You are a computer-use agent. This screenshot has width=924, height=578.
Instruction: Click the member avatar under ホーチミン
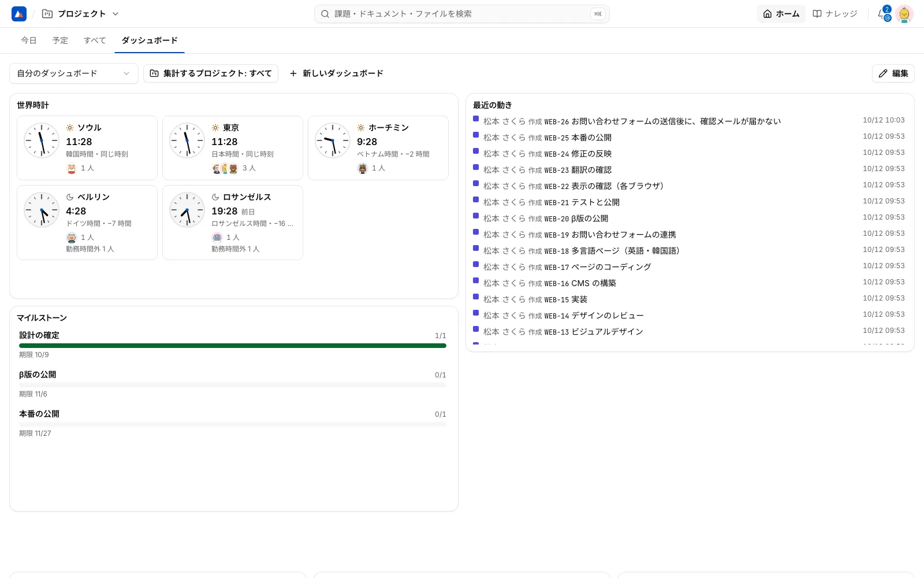[363, 168]
